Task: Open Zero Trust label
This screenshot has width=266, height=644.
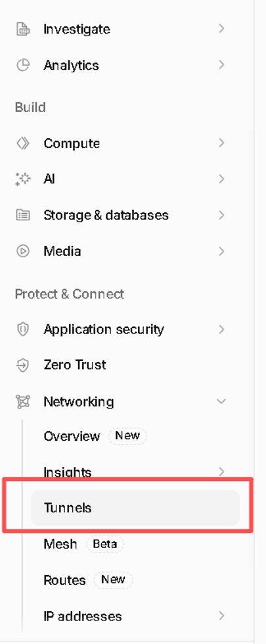Action: (75, 364)
